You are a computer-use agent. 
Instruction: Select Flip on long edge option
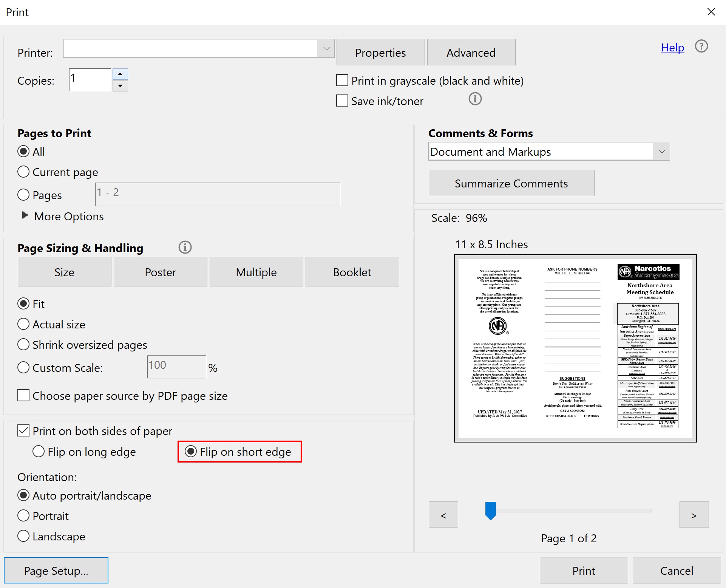coord(39,451)
